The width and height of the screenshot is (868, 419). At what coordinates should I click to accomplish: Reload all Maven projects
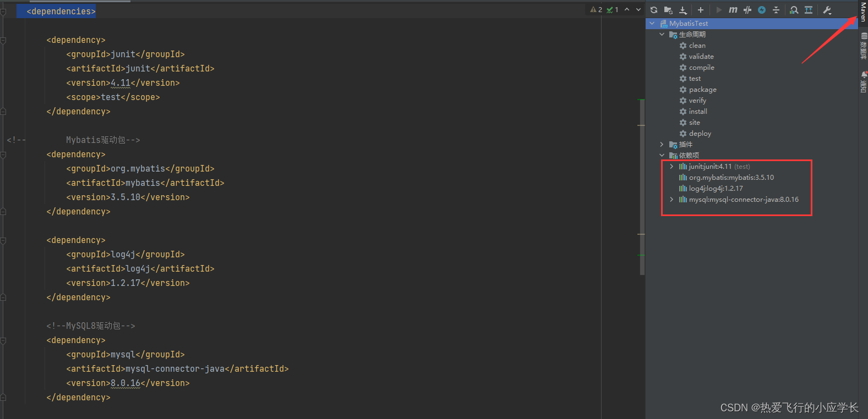click(654, 10)
